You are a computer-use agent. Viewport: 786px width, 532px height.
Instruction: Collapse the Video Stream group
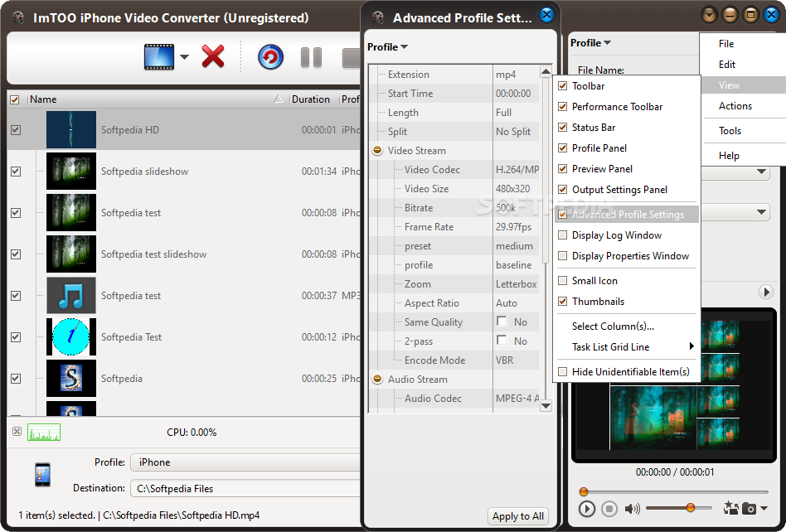coord(377,150)
